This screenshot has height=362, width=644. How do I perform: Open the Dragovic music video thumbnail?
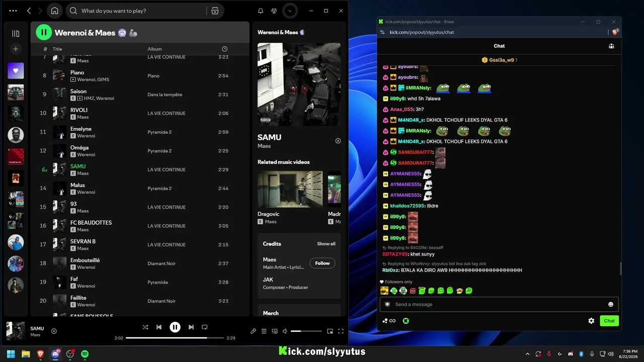290,190
